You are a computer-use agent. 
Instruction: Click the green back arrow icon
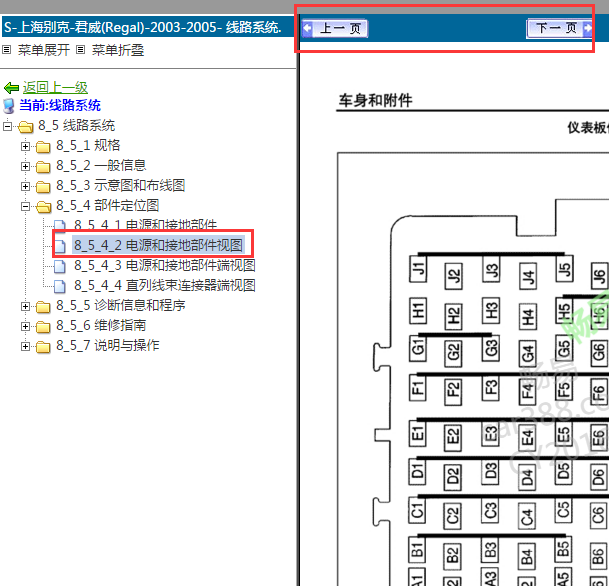point(11,88)
